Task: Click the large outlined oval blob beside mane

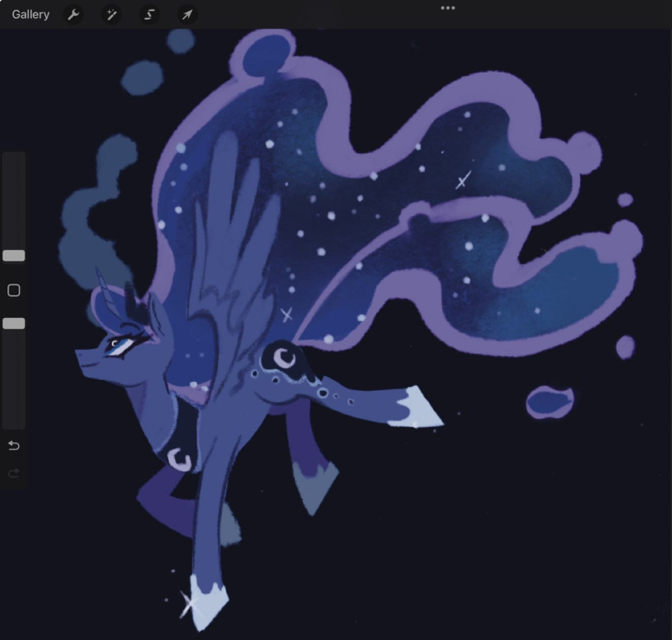Action: click(x=549, y=403)
